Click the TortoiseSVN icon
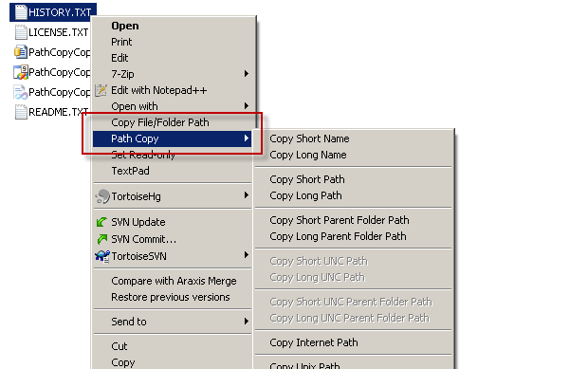The image size is (588, 369). (x=102, y=256)
